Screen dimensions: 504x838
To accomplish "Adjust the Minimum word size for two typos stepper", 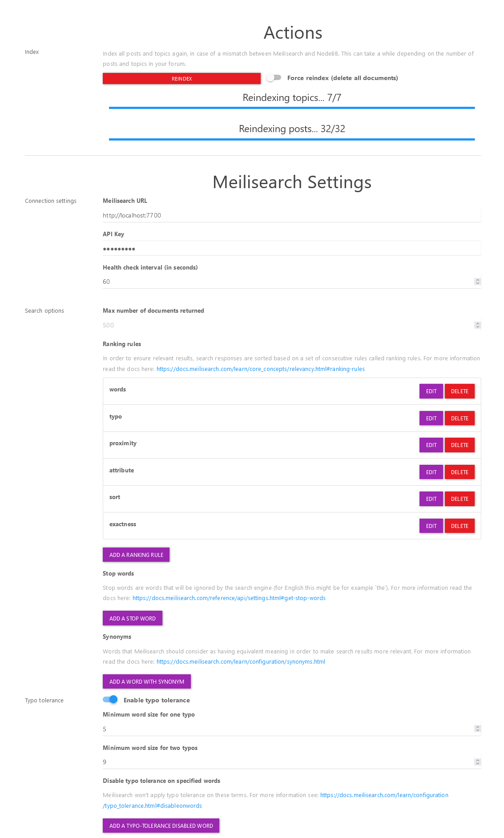I will tap(478, 762).
